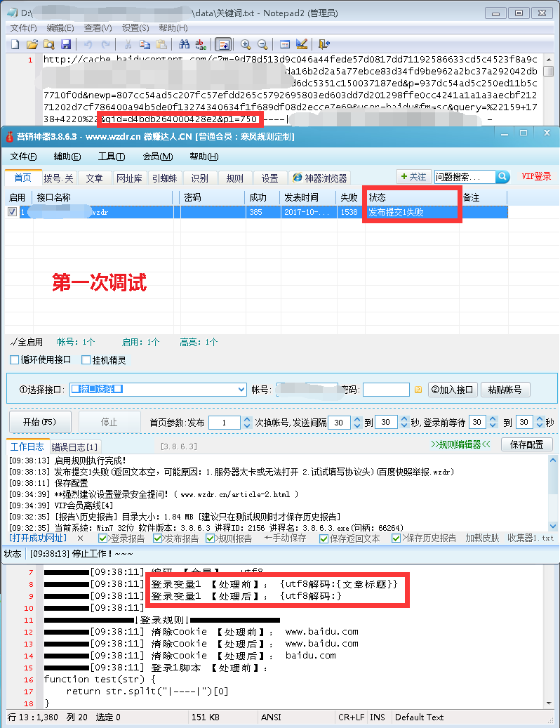
Task: Toggle the Word wrap icon in Notepad2
Action: tap(223, 44)
